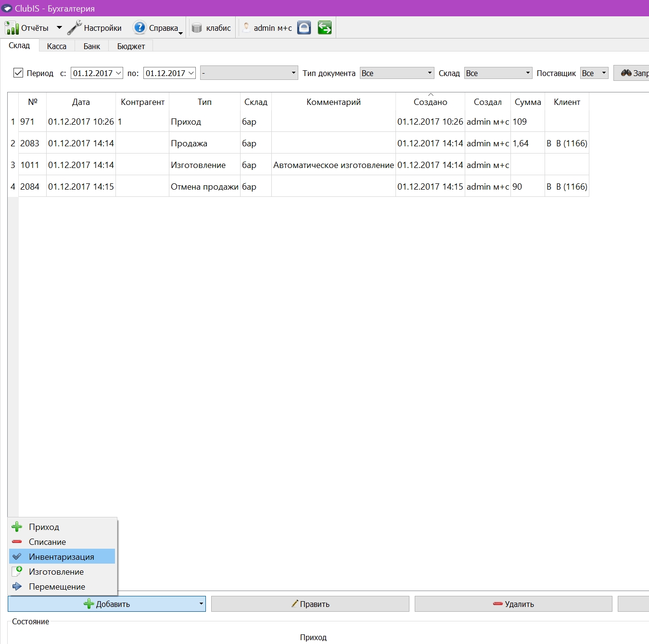Click the Удалить button
Image resolution: width=649 pixels, height=644 pixels.
tap(513, 604)
